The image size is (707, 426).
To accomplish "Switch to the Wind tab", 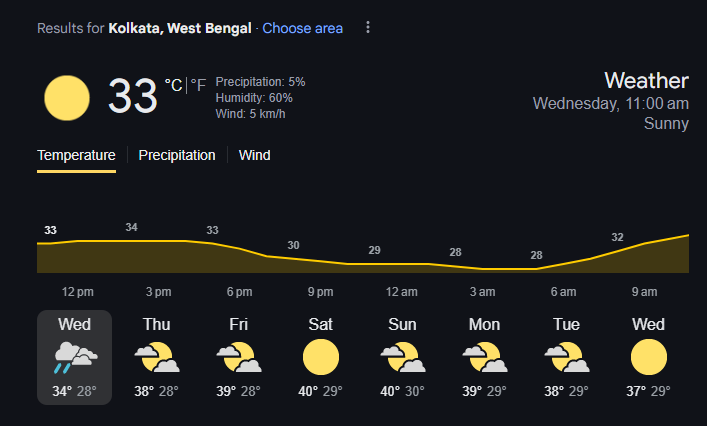I will tap(254, 155).
